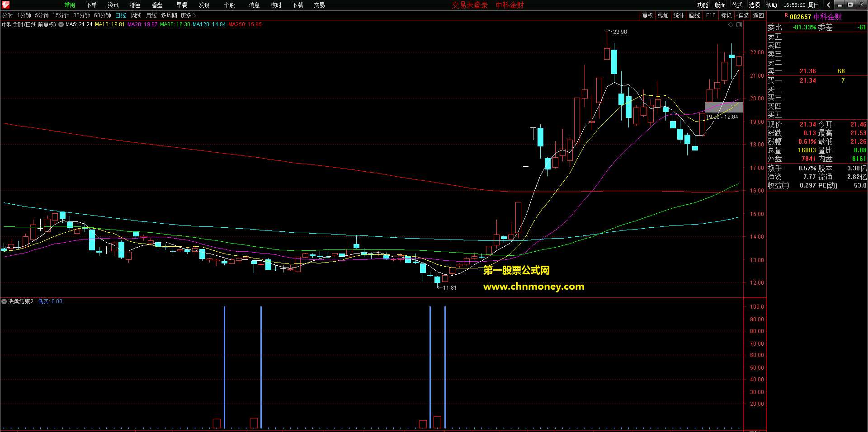The height and width of the screenshot is (432, 868).
Task: Click 交易未登录 login status text
Action: (x=470, y=5)
